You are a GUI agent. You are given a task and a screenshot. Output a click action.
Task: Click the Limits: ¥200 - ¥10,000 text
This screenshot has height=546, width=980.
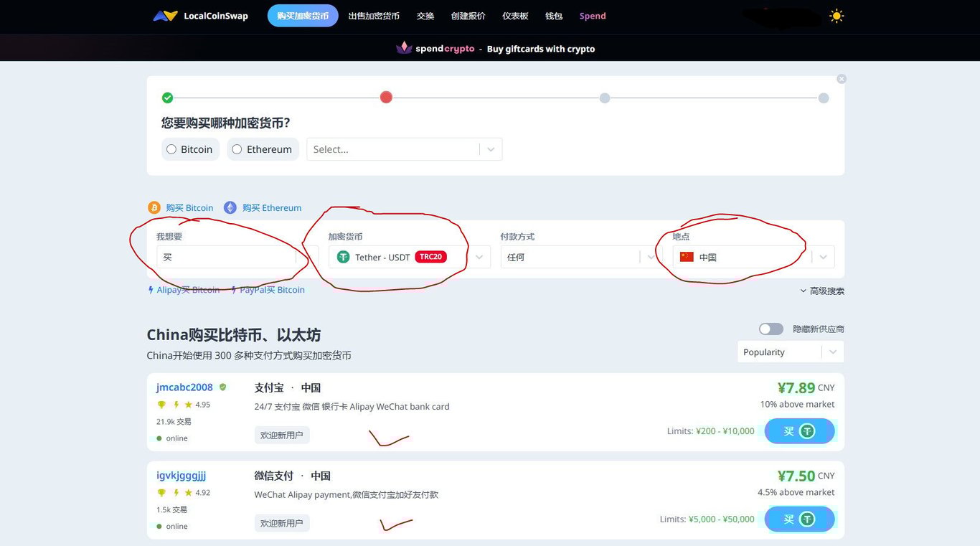[x=710, y=431]
